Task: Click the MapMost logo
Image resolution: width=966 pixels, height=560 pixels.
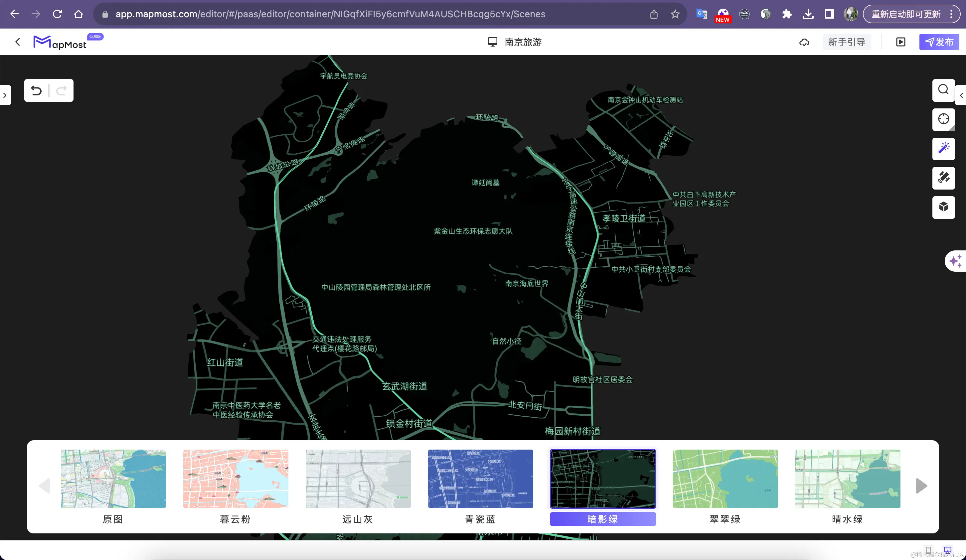Action: click(x=60, y=42)
